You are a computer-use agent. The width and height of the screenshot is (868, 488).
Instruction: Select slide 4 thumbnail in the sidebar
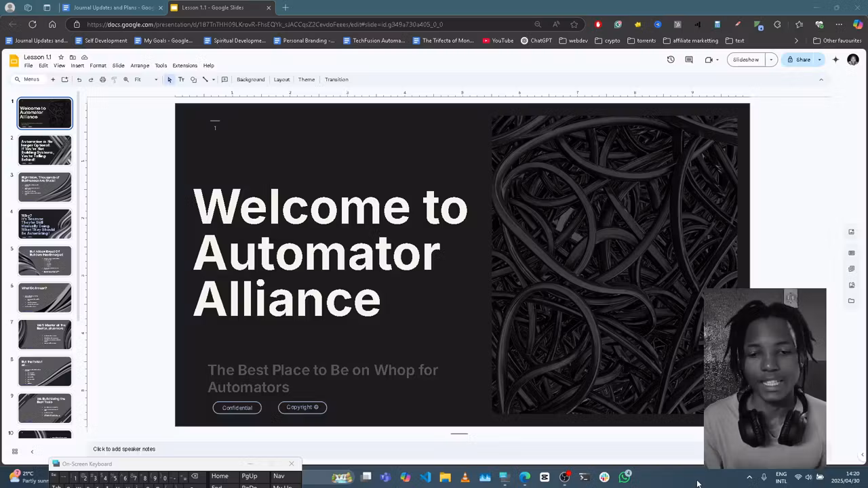pos(45,224)
